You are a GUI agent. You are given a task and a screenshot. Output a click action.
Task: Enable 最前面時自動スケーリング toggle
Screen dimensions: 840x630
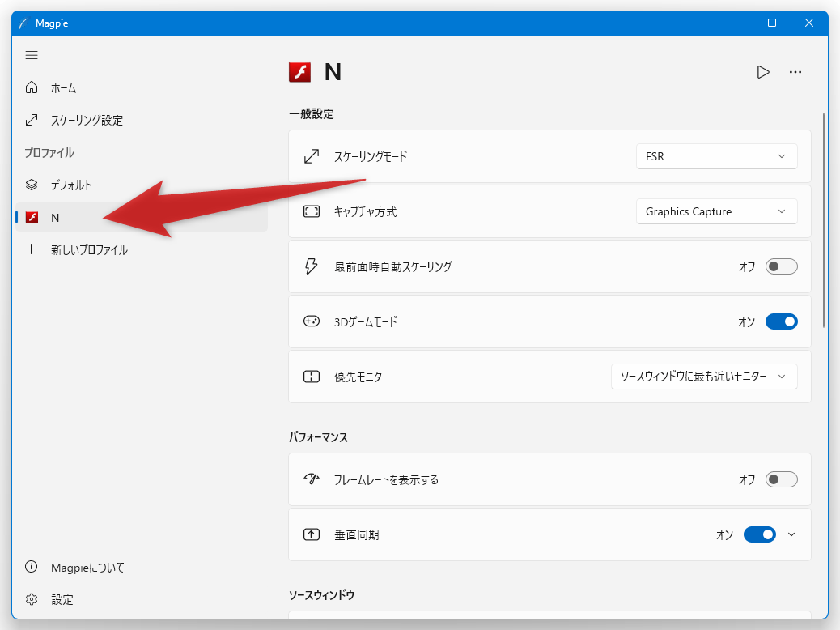(x=781, y=266)
